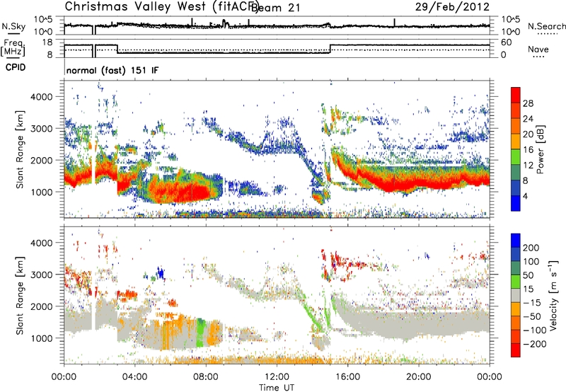Click the 'N.Search' legend label
This screenshot has height=392, width=566.
pos(547,26)
